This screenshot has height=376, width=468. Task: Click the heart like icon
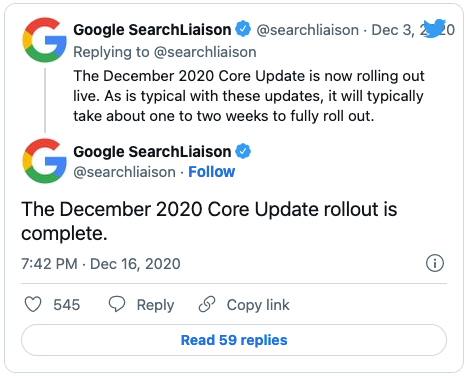tap(33, 304)
